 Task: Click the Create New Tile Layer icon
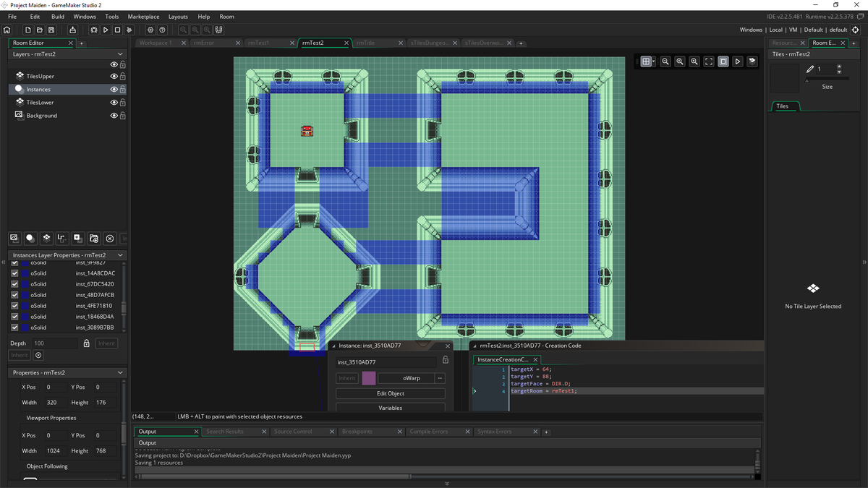click(46, 238)
